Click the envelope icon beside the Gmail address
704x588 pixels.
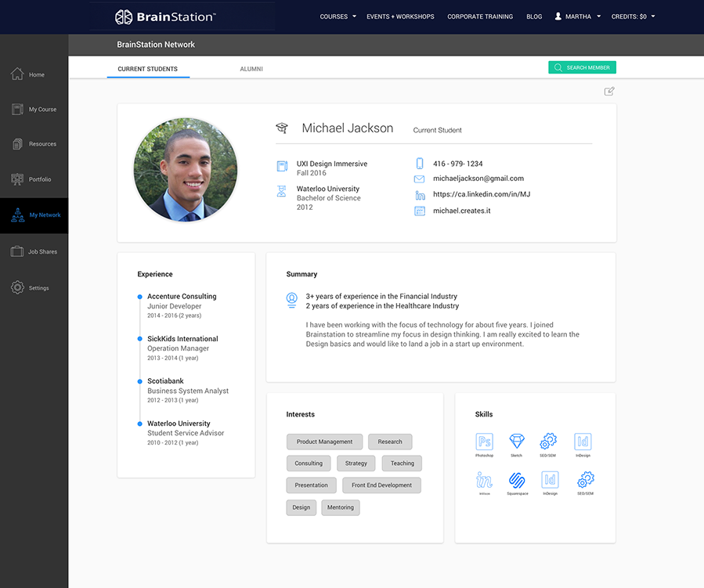click(x=419, y=179)
